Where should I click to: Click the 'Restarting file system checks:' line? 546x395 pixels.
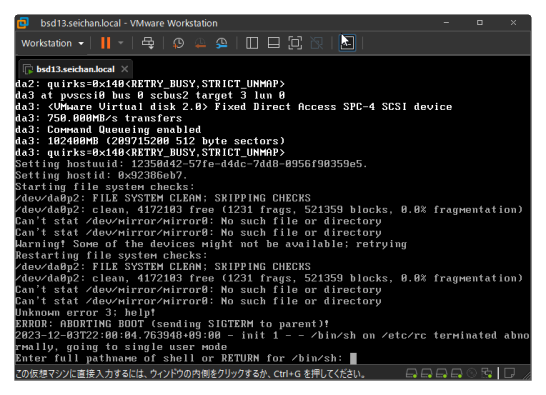111,255
